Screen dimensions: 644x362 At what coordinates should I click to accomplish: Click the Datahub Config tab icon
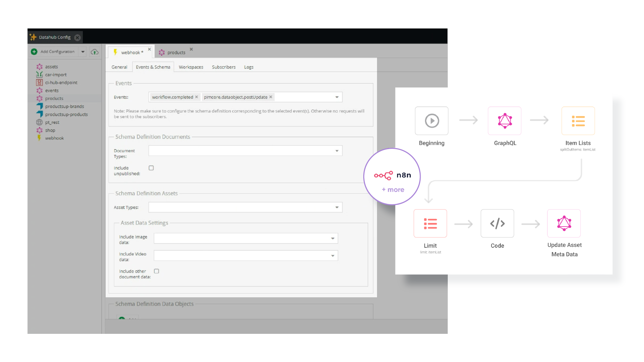coord(33,37)
